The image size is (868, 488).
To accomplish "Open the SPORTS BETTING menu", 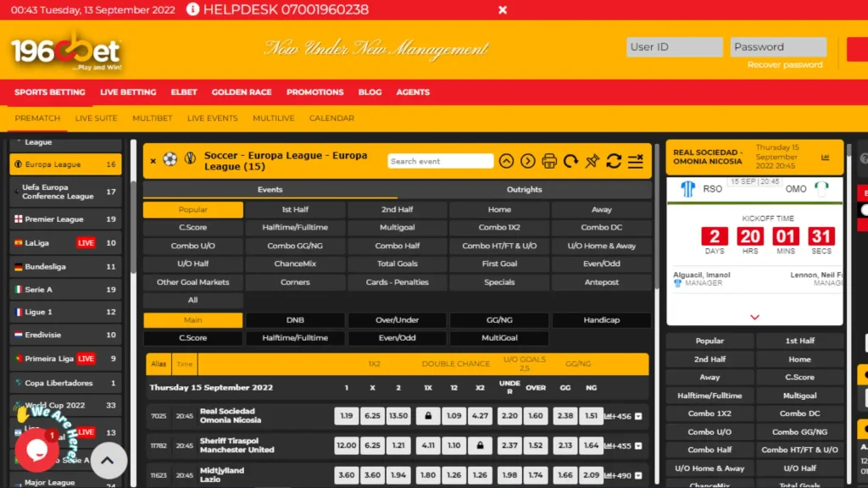I will click(50, 92).
